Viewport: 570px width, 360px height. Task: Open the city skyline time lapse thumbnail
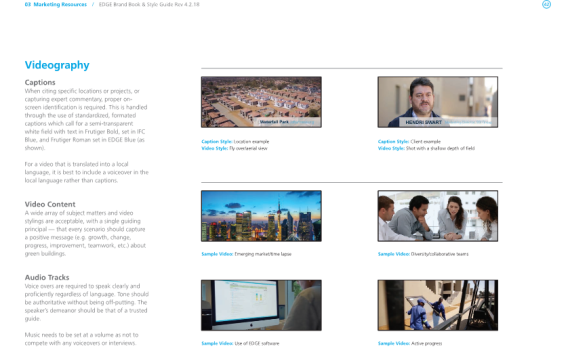pos(261,216)
